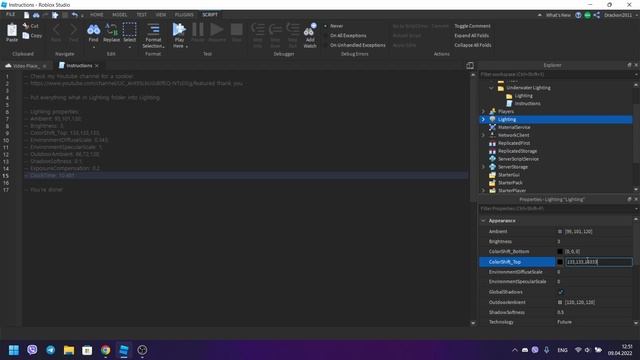Select On Unhandled Exceptions option
Screen dimensions: 640x360
pos(358,45)
